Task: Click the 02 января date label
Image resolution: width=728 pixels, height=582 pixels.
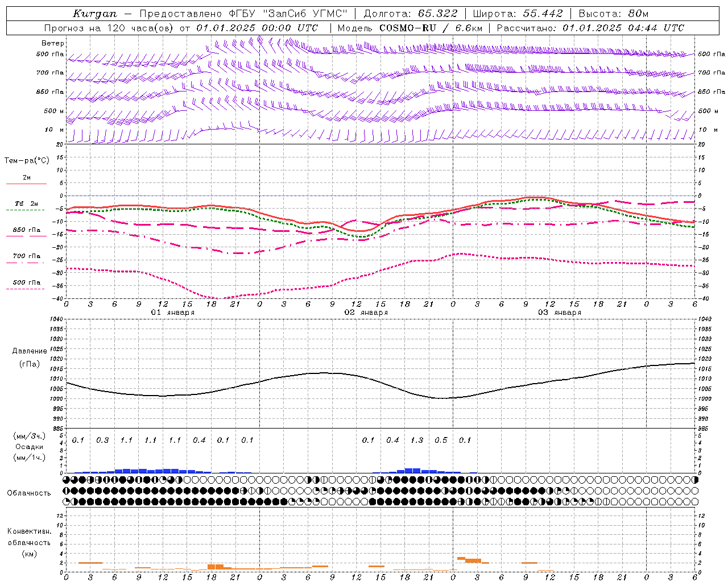Action: coord(366,313)
